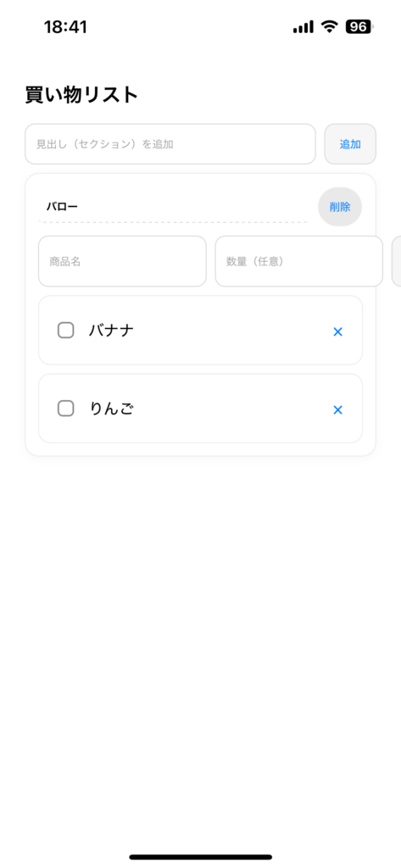The width and height of the screenshot is (401, 868).
Task: Tap the 買い物リスト page heading
Action: (x=81, y=95)
